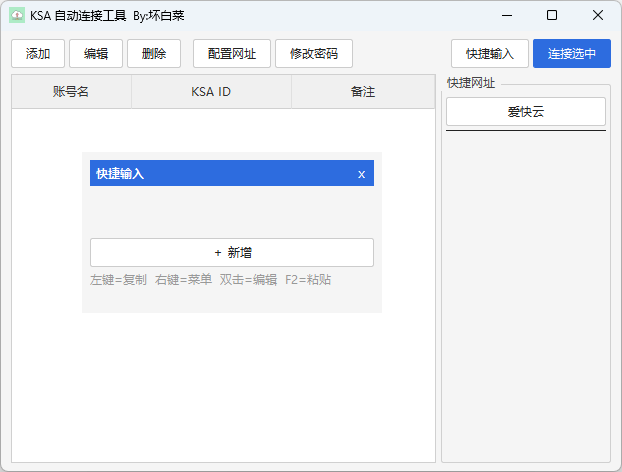
Task: Click the 快捷输入 toolbar button
Action: point(490,54)
